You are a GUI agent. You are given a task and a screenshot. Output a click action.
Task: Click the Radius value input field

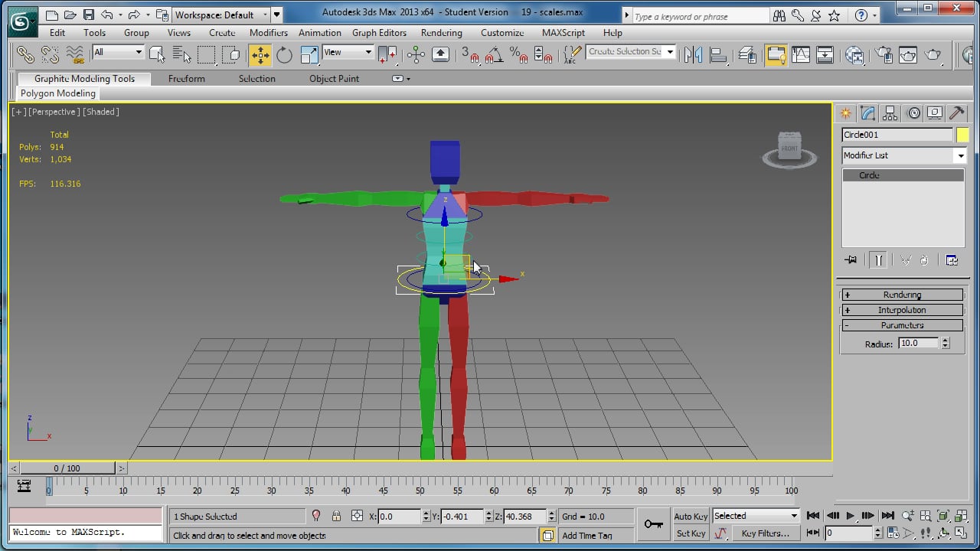click(x=919, y=344)
